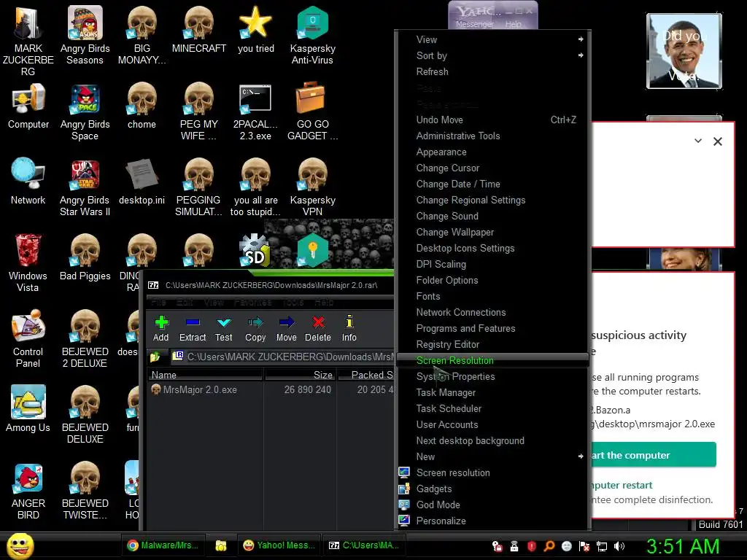Image resolution: width=747 pixels, height=560 pixels.
Task: Click the Copy tool in 7-Zip toolbar
Action: (255, 329)
